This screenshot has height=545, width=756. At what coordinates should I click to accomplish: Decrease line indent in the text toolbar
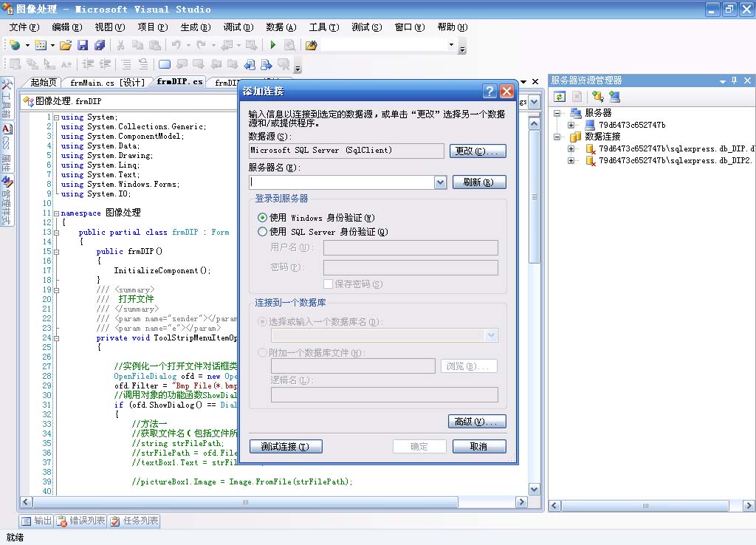tap(88, 64)
